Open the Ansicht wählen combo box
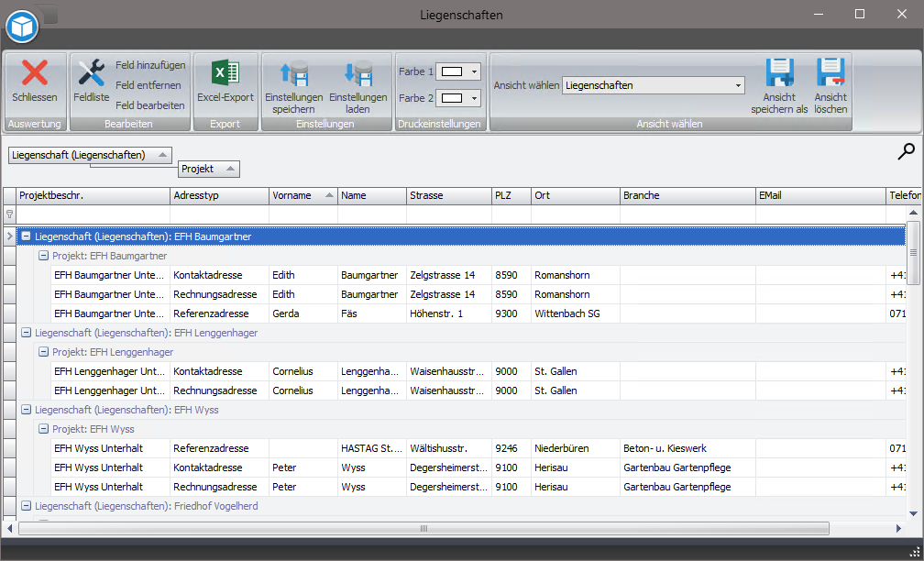 point(653,85)
